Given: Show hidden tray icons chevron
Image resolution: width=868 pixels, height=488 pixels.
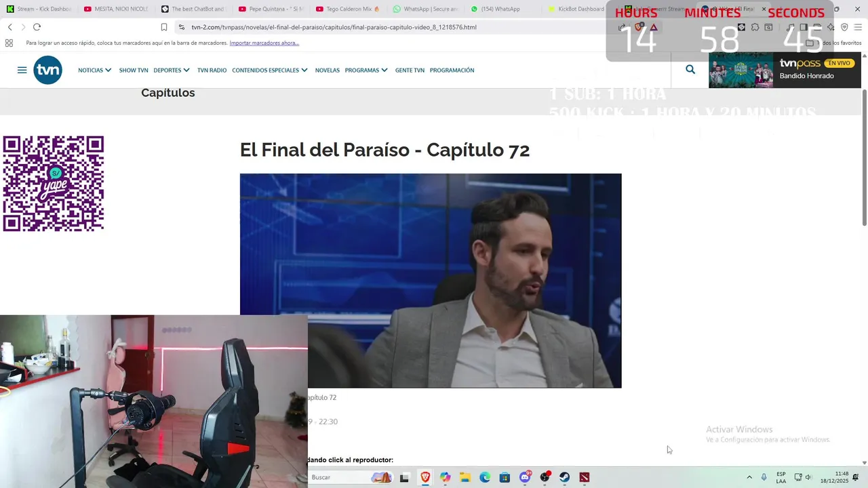Looking at the screenshot, I should [749, 477].
